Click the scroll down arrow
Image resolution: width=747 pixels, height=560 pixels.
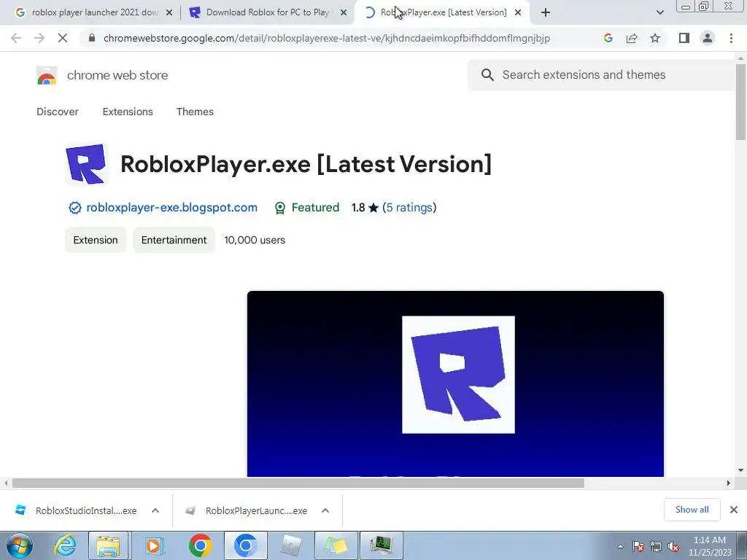pyautogui.click(x=740, y=470)
